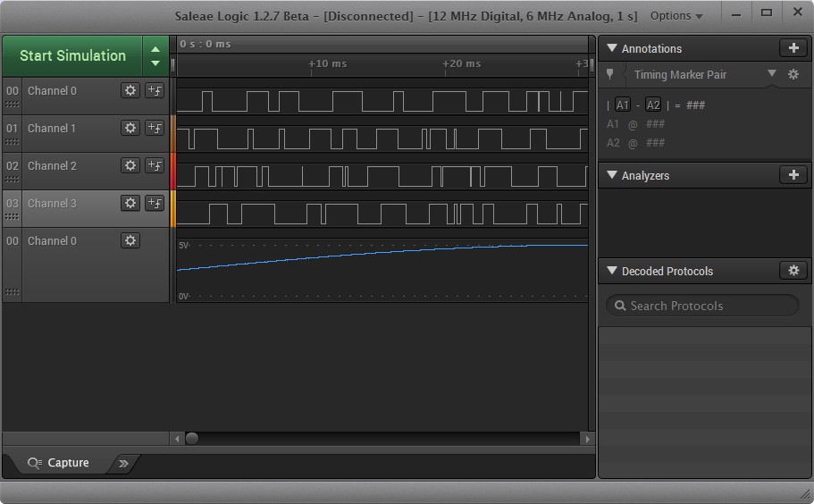Open analog Channel 0 settings gear
Viewport: 814px width, 504px height.
pyautogui.click(x=130, y=240)
